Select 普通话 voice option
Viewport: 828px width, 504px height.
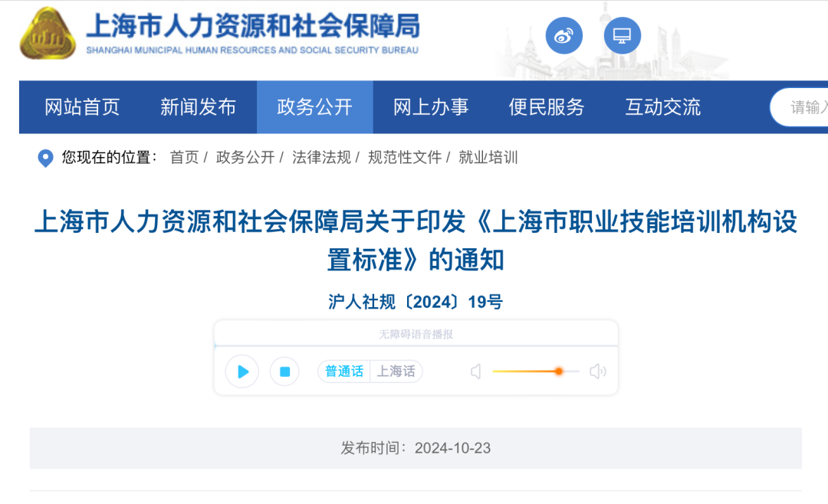(343, 371)
